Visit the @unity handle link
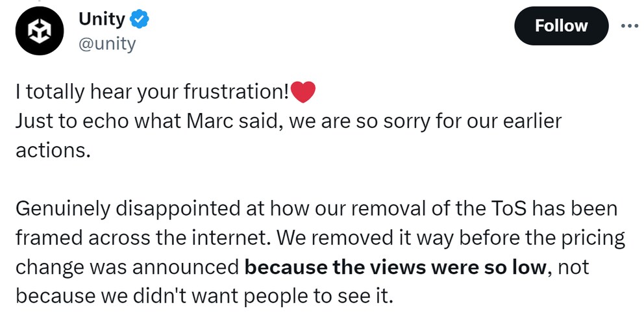 pos(106,44)
